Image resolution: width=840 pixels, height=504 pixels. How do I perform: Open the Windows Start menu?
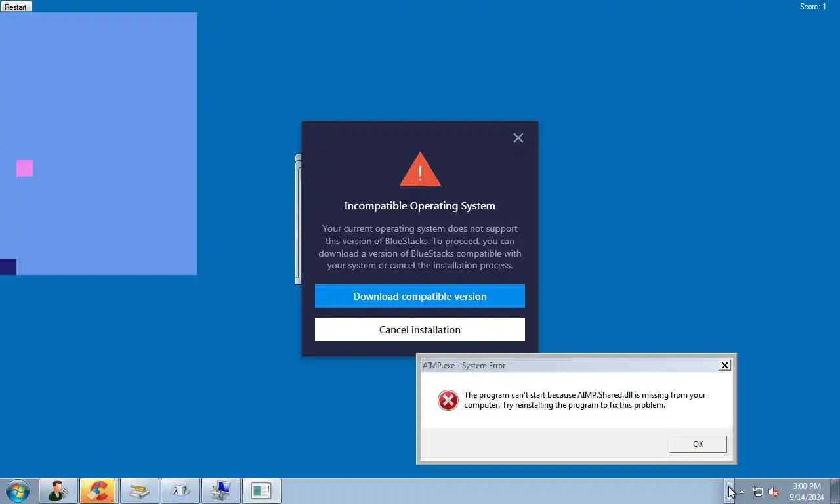coord(18,491)
